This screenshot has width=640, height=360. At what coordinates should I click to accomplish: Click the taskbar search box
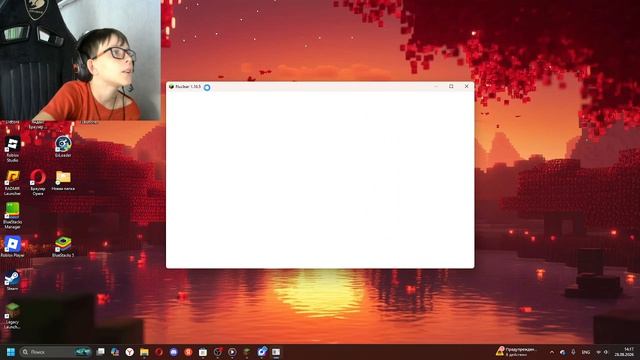(x=56, y=352)
